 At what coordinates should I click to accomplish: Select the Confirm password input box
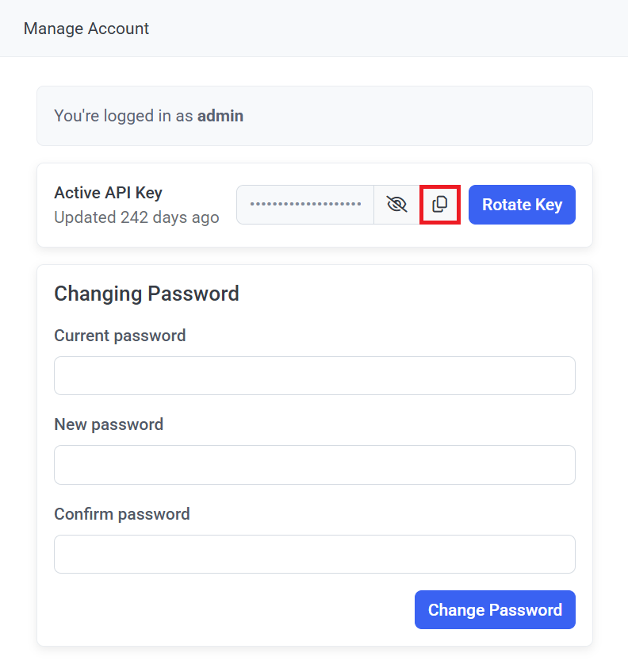314,554
